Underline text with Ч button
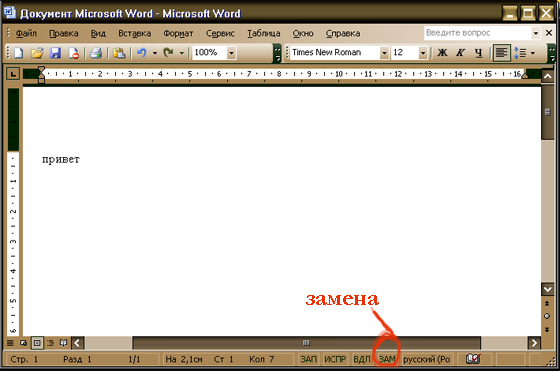 click(x=479, y=53)
